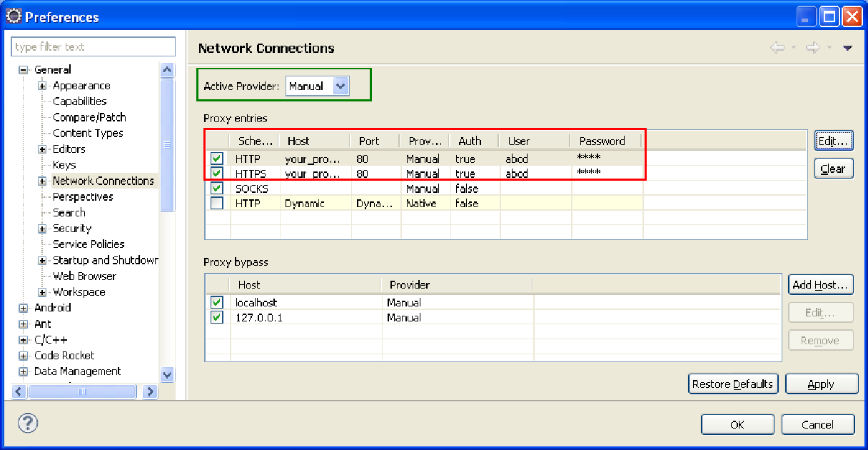Click the Apply button

point(821,384)
